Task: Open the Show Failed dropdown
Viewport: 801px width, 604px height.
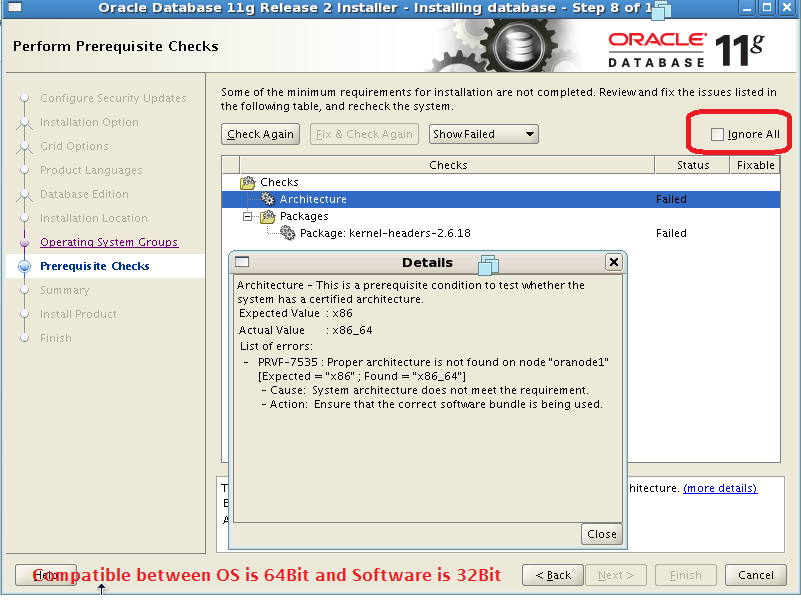Action: point(483,134)
